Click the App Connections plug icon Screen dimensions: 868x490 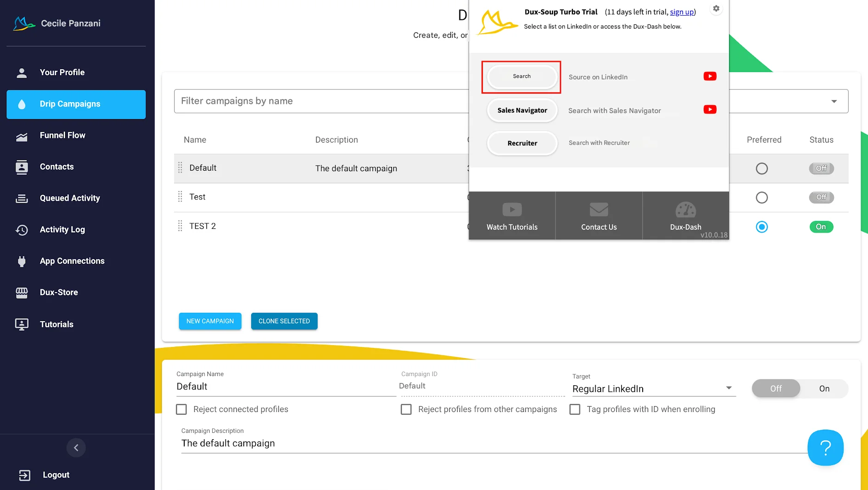[22, 261]
